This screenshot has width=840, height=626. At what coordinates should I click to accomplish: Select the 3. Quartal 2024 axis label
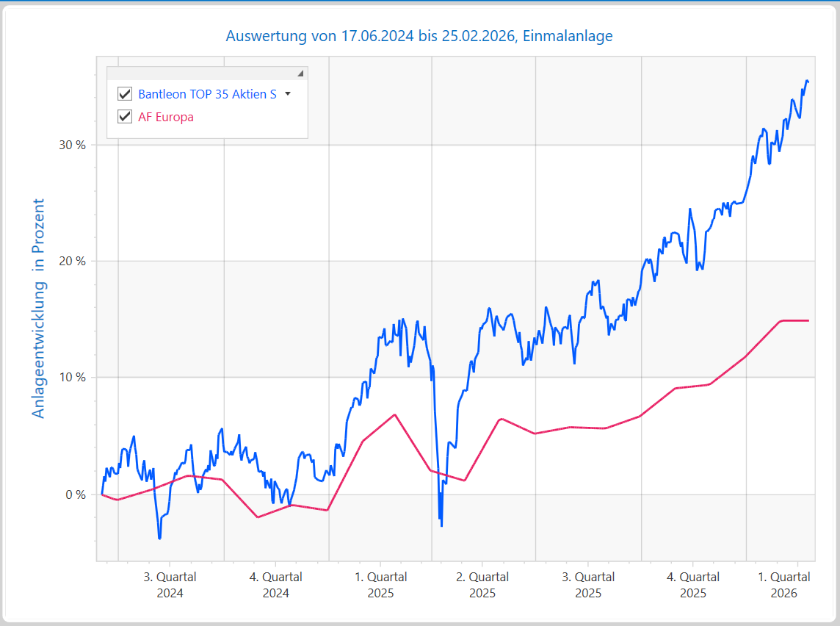pyautogui.click(x=170, y=585)
